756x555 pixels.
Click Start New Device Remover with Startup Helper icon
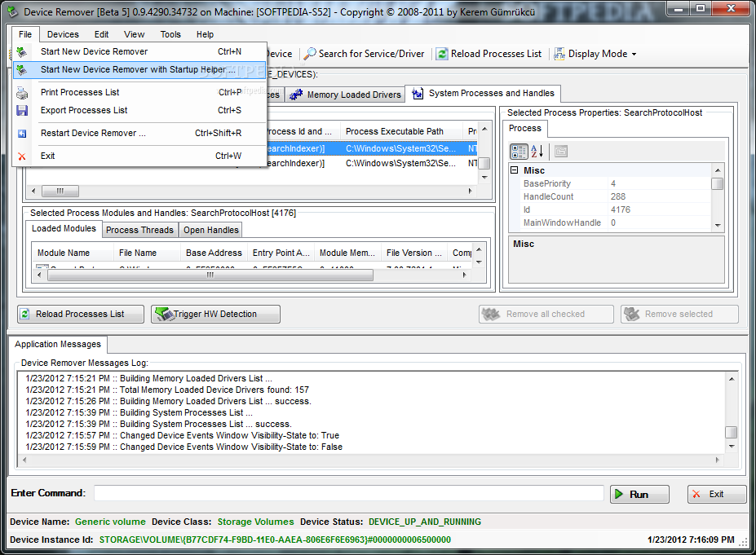tap(22, 70)
